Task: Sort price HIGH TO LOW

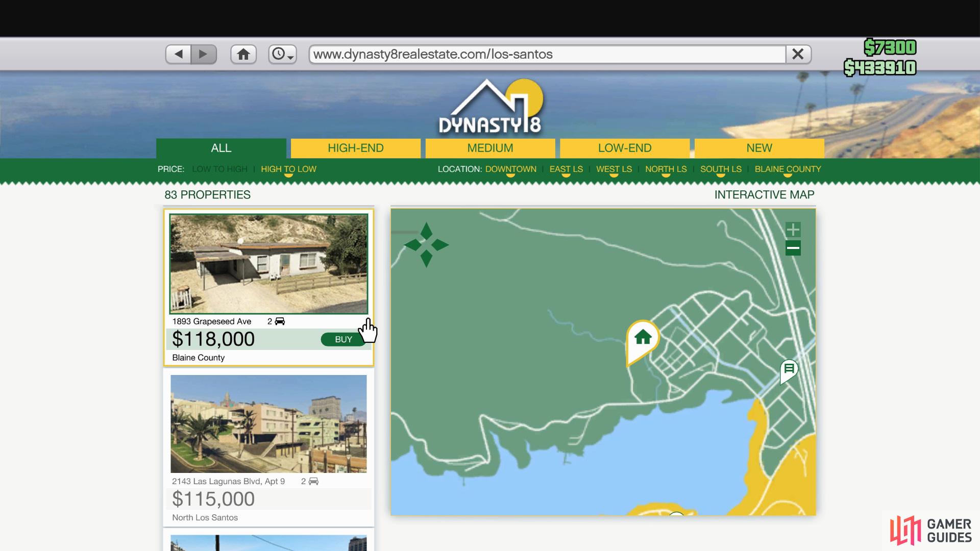Action: (x=288, y=169)
